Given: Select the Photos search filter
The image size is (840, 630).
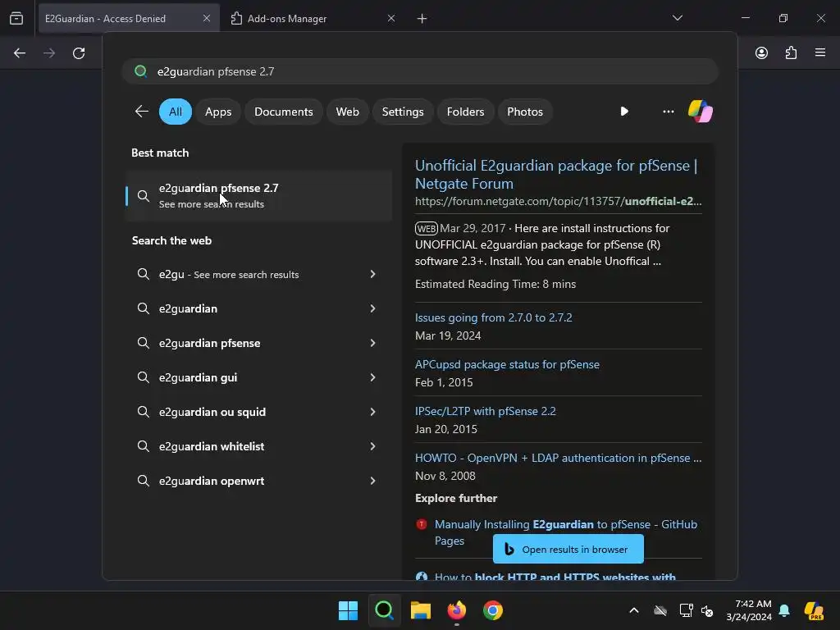Looking at the screenshot, I should click(524, 112).
